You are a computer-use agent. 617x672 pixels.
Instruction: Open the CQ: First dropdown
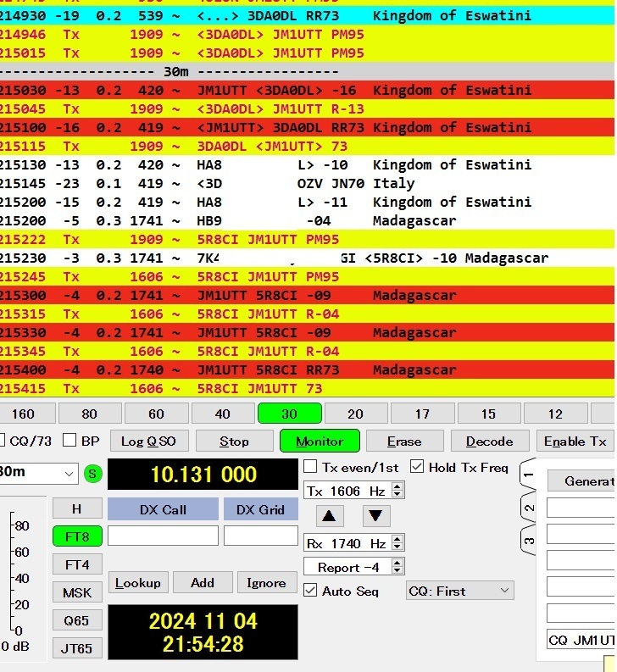(x=459, y=591)
